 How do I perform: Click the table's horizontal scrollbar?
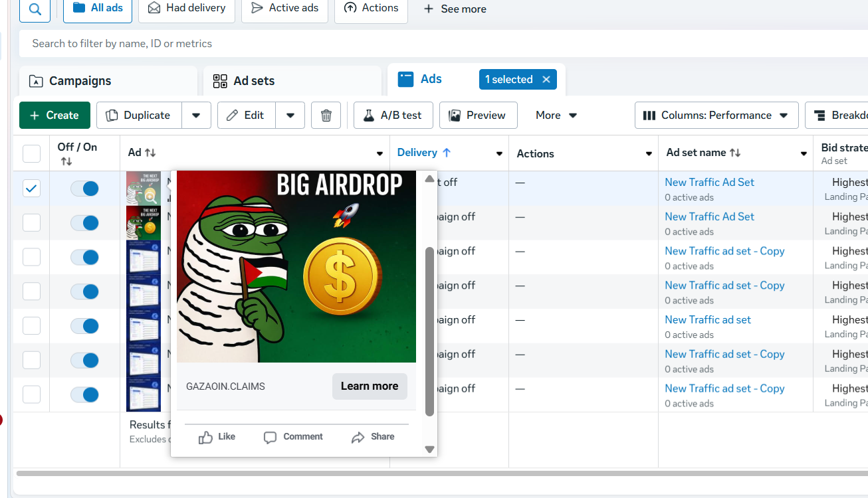click(442, 473)
